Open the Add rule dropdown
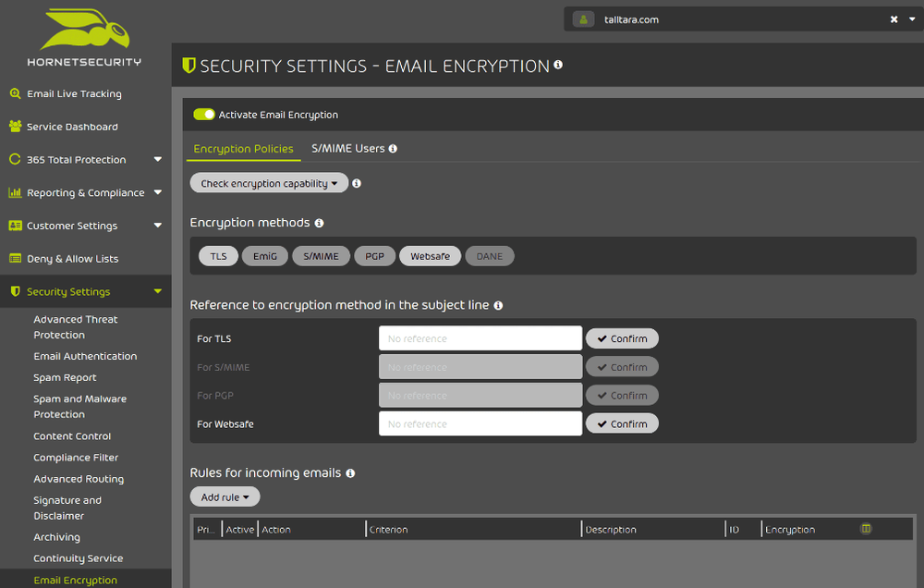Viewport: 924px width, 588px height. pos(225,497)
